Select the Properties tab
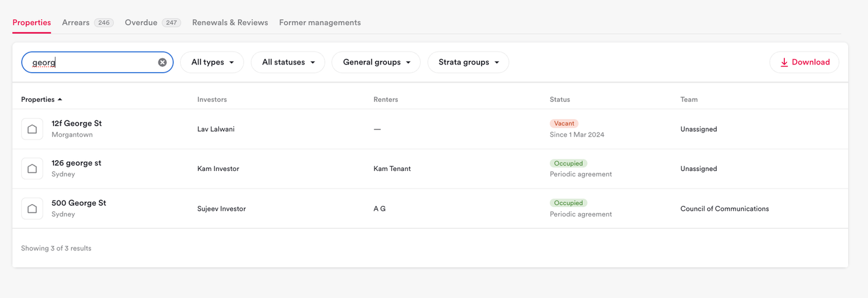This screenshot has height=298, width=868. tap(31, 22)
